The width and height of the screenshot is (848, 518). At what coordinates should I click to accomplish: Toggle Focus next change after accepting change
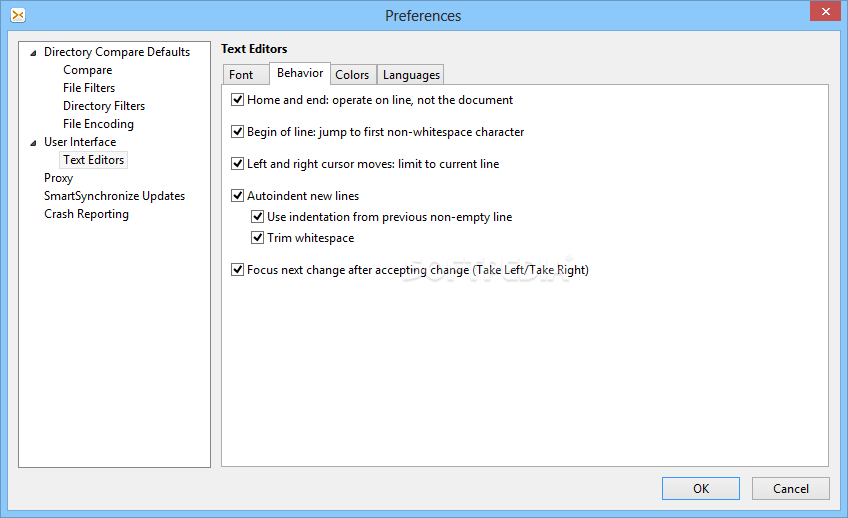click(x=237, y=269)
